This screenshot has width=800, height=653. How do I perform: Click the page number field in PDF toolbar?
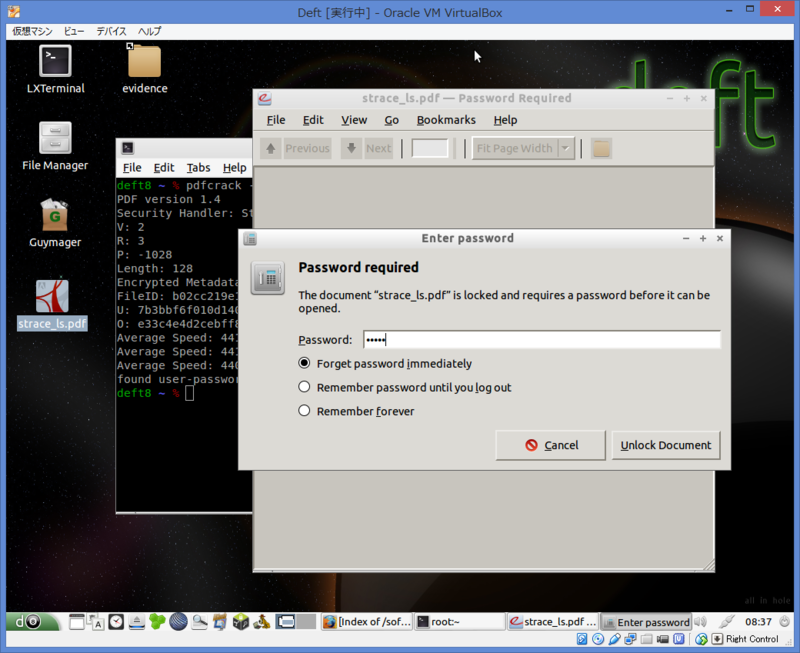click(x=430, y=148)
